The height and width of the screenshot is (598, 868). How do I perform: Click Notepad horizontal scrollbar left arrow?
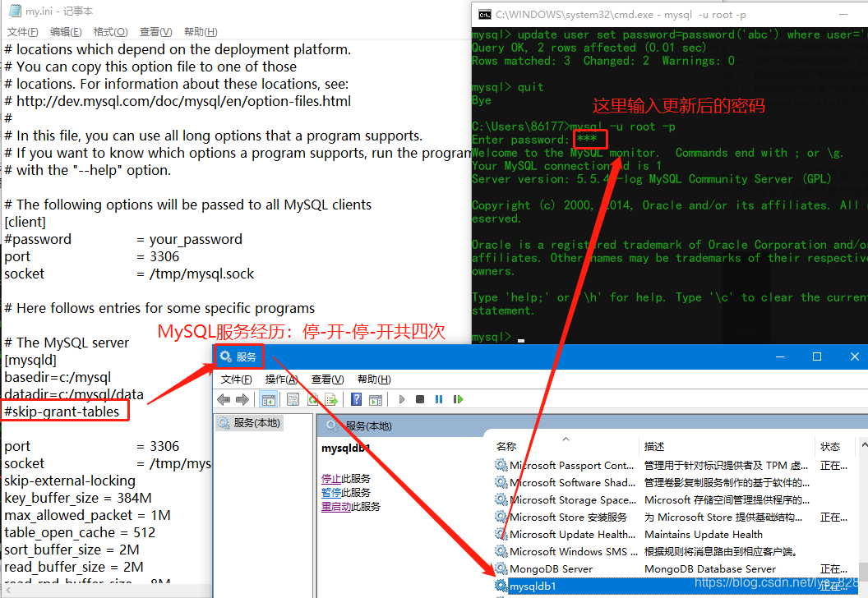pos(8,591)
